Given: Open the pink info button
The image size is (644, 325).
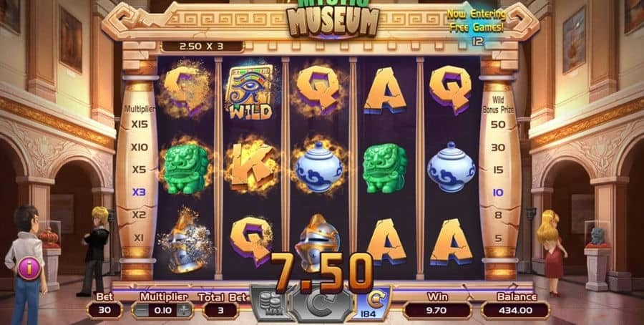Looking at the screenshot, I should 29,268.
